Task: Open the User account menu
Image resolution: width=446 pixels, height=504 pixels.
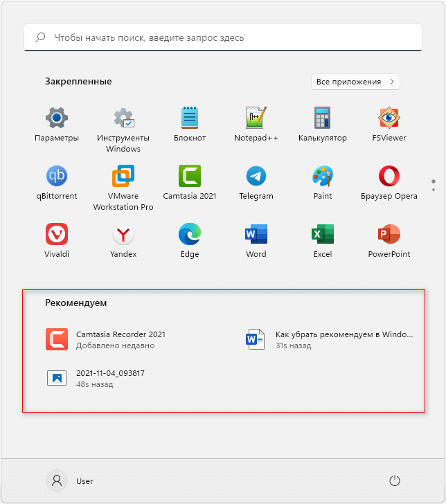Action: pyautogui.click(x=69, y=481)
